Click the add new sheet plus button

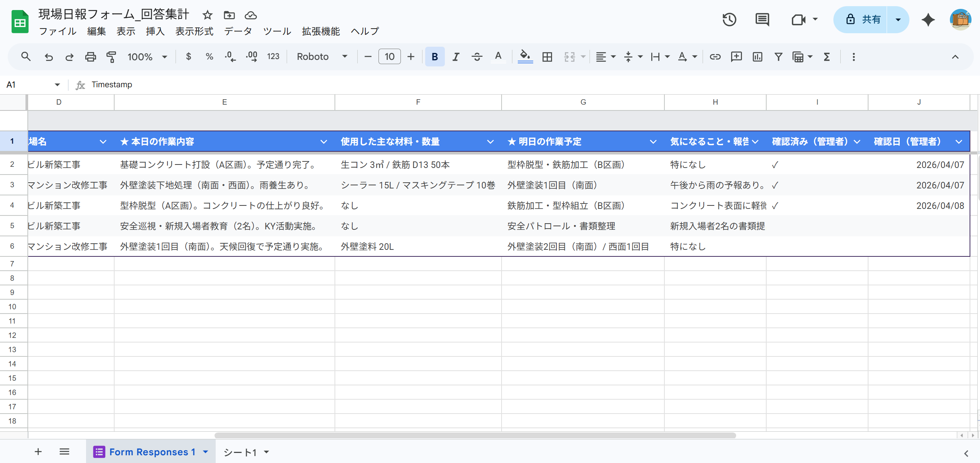38,451
